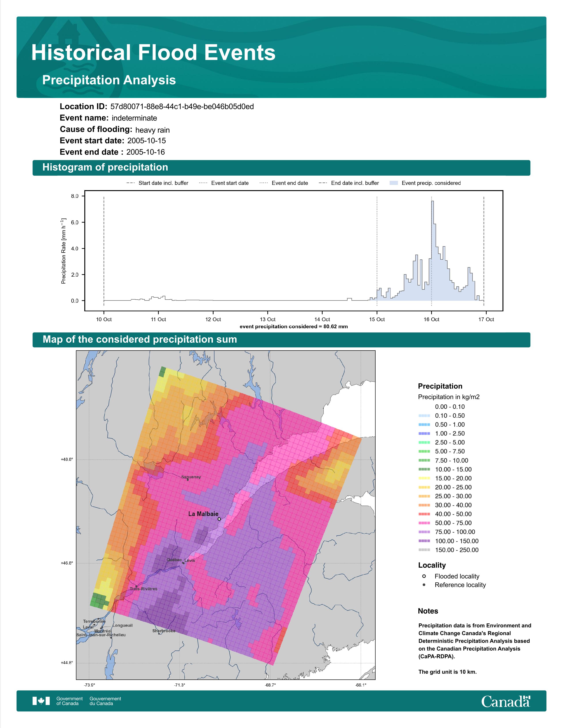The image size is (563, 728).
Task: Click the 0.50 - 1.00 precipitation color swatch
Action: [424, 425]
